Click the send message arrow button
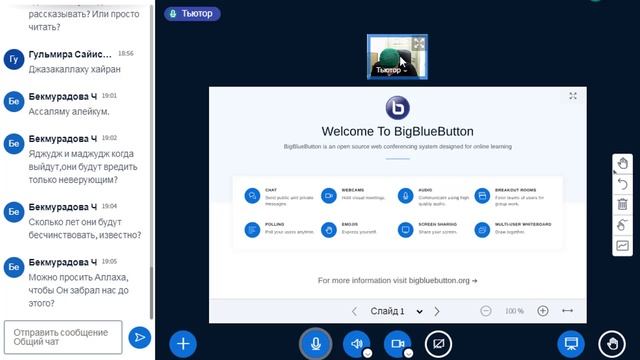 pyautogui.click(x=140, y=338)
